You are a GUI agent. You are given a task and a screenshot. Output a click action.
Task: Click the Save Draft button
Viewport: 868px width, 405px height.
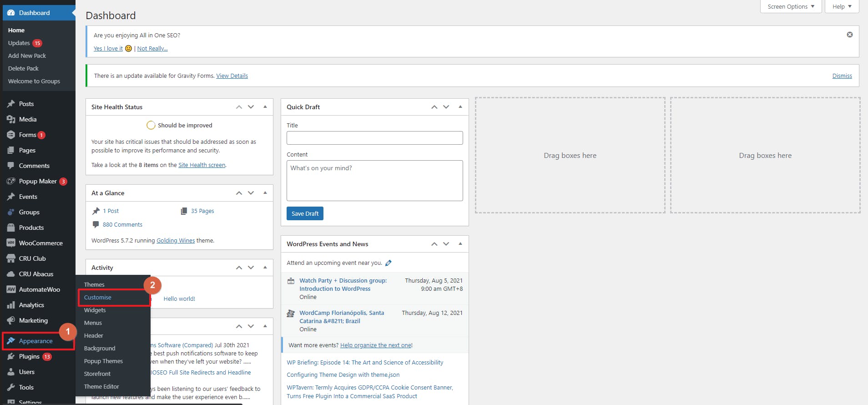[x=305, y=213]
